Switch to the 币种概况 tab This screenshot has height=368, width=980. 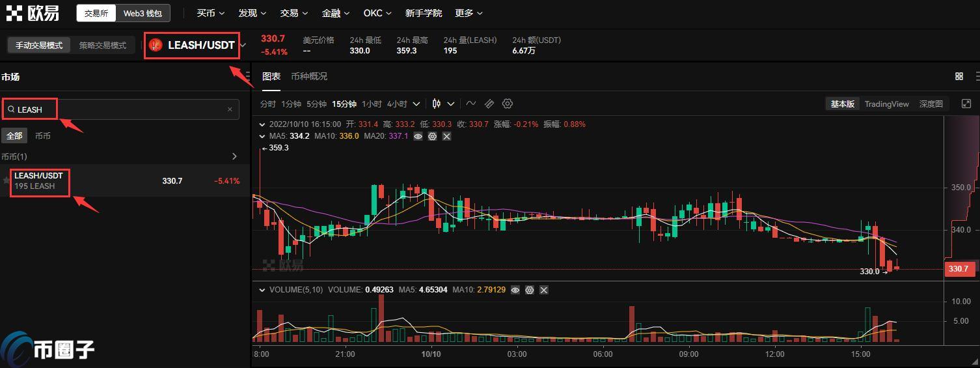click(309, 76)
